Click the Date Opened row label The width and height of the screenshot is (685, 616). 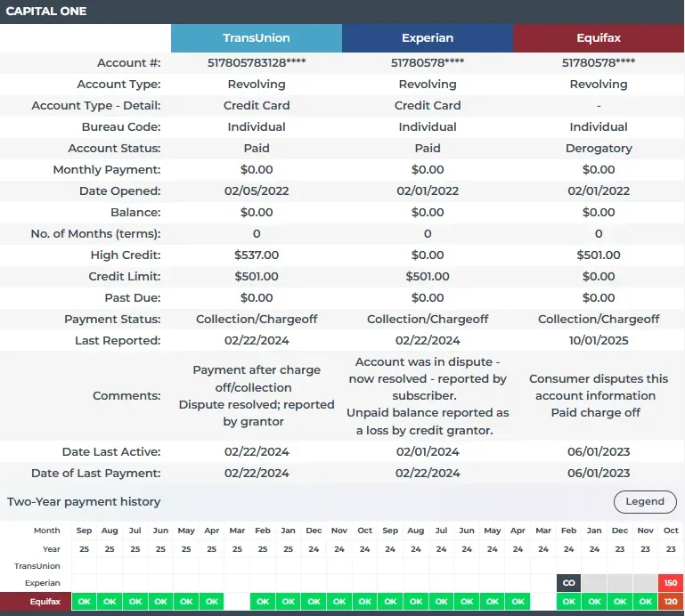(x=119, y=191)
